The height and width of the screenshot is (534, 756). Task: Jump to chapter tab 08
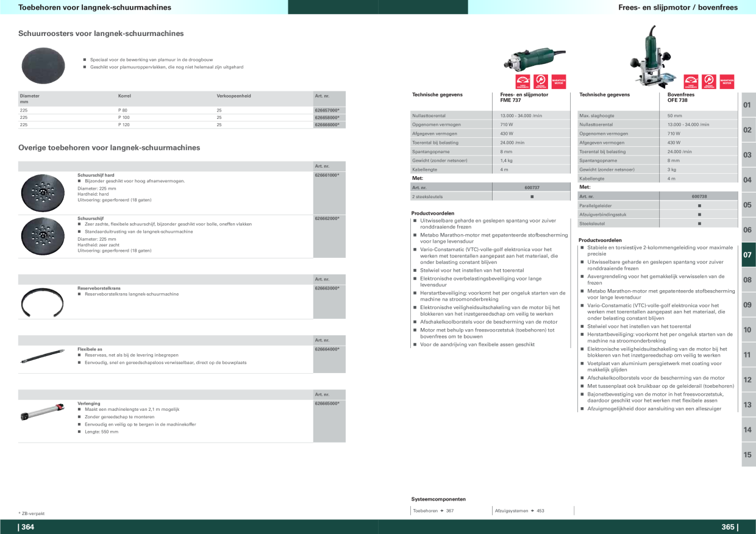[747, 280]
